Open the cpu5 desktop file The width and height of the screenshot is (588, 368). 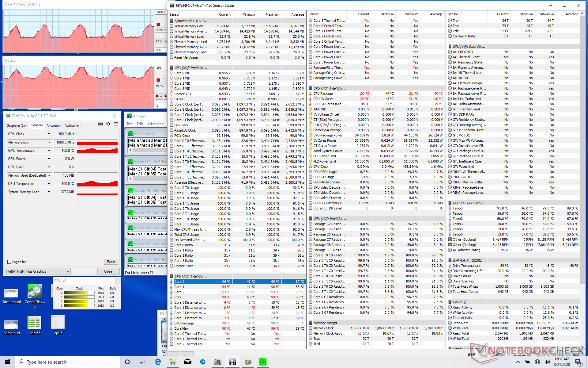[58, 323]
